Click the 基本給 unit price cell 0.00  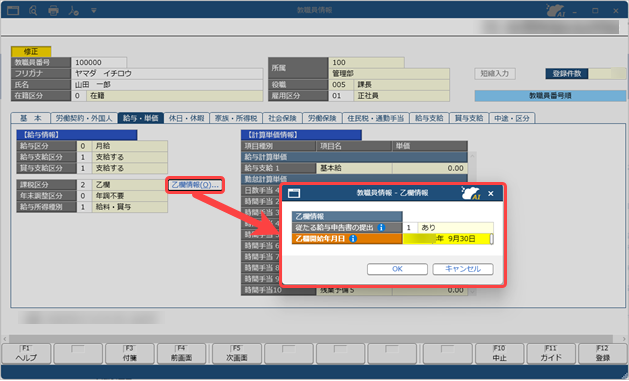(430, 168)
